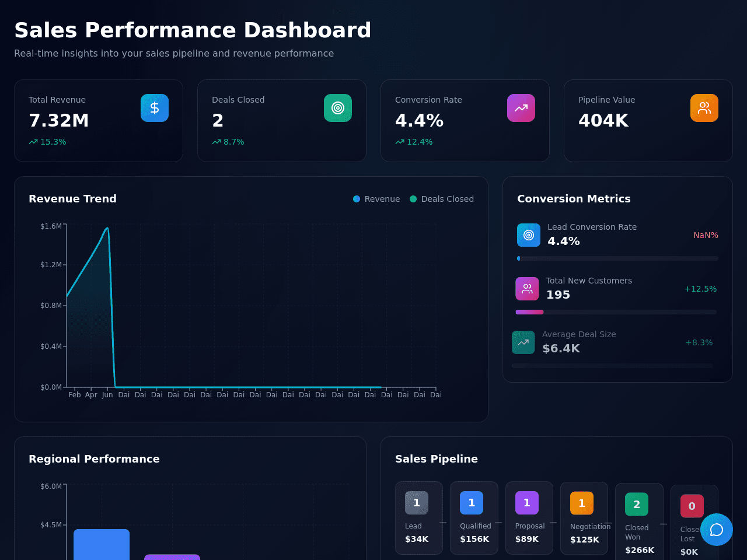The image size is (747, 560).
Task: Click the 4.4% value on Conversion Rate card
Action: click(x=420, y=121)
